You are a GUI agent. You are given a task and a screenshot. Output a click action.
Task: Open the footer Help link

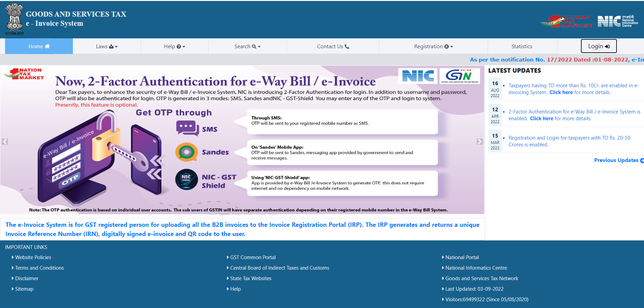(235, 289)
